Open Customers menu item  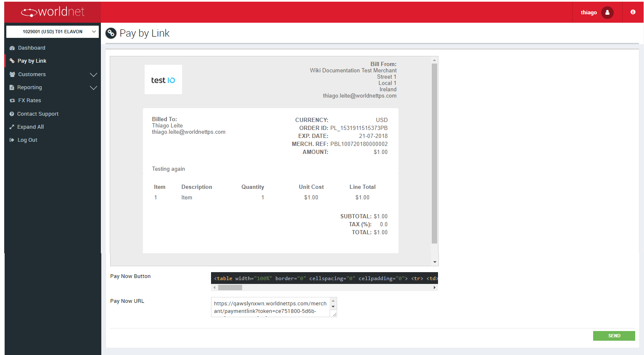click(32, 74)
